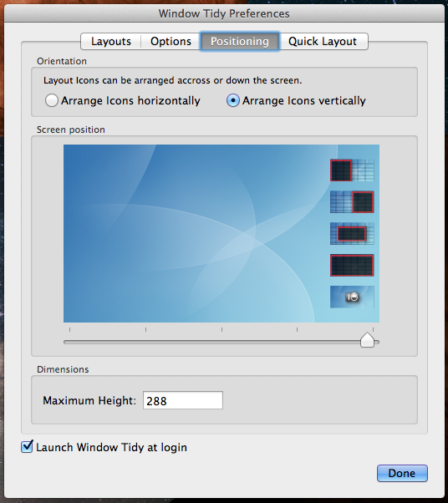448x503 pixels.
Task: Go to the Quick Layout tab
Action: [323, 42]
